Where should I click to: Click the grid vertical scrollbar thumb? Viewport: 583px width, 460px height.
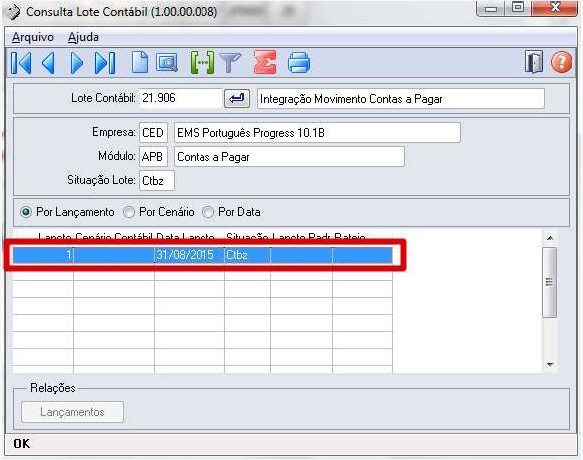tap(550, 283)
